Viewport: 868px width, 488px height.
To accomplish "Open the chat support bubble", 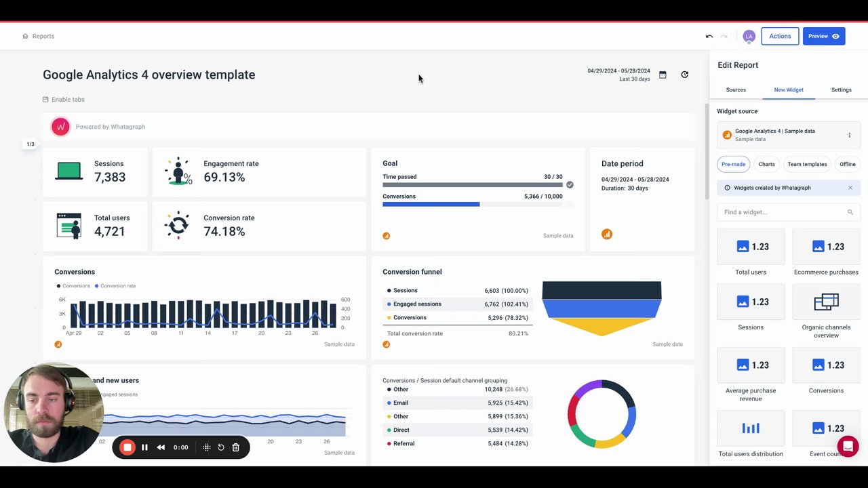I will [848, 447].
